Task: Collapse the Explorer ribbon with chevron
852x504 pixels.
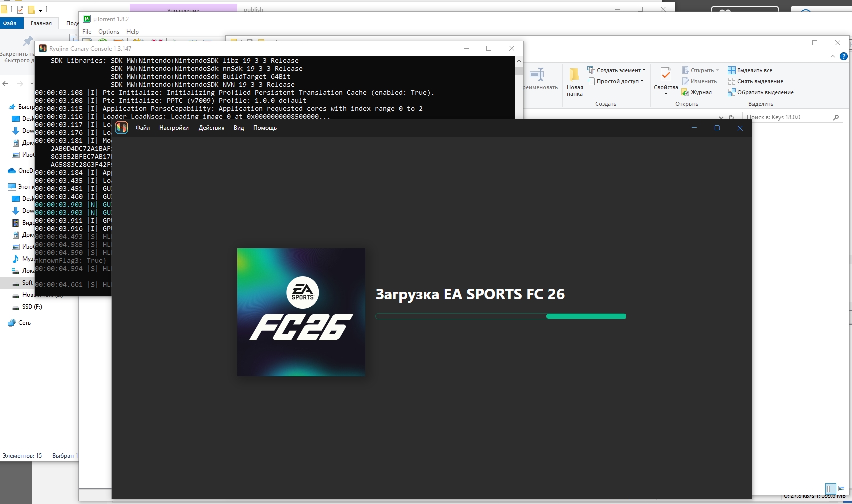Action: pos(833,56)
